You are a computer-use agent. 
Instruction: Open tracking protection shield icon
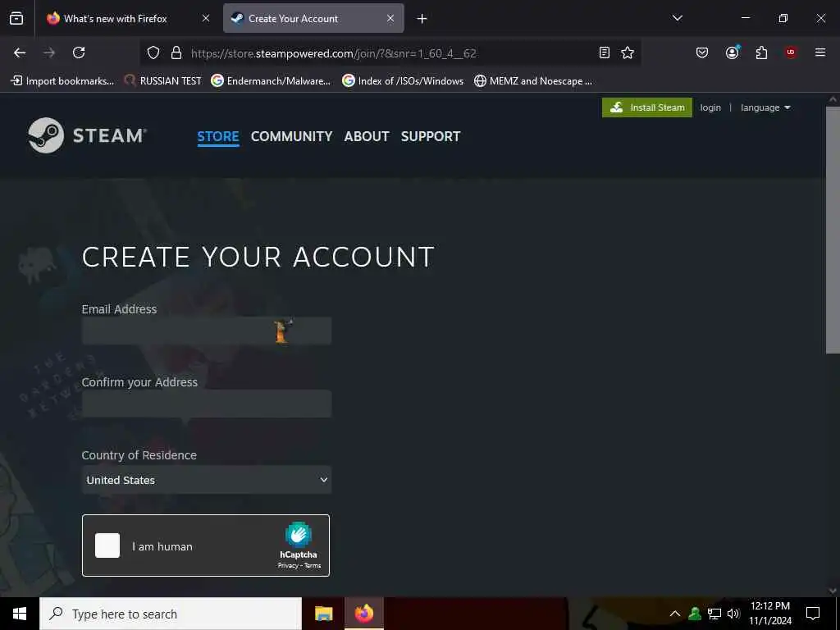point(153,52)
